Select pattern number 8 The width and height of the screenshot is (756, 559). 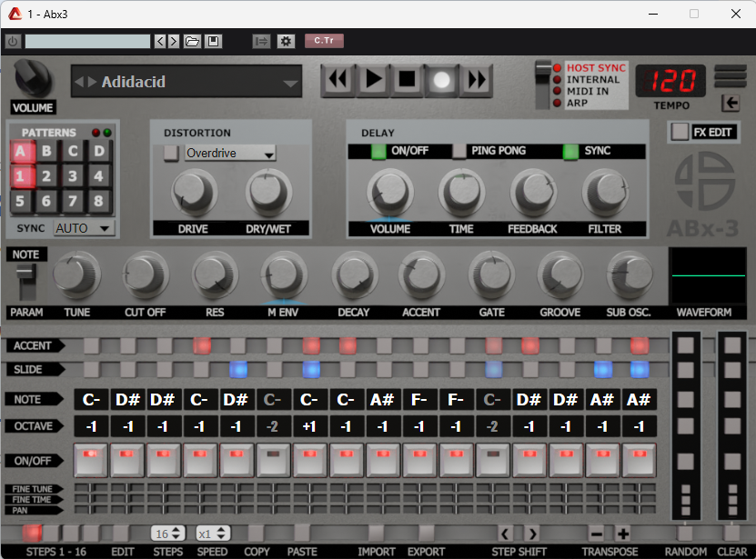click(99, 201)
